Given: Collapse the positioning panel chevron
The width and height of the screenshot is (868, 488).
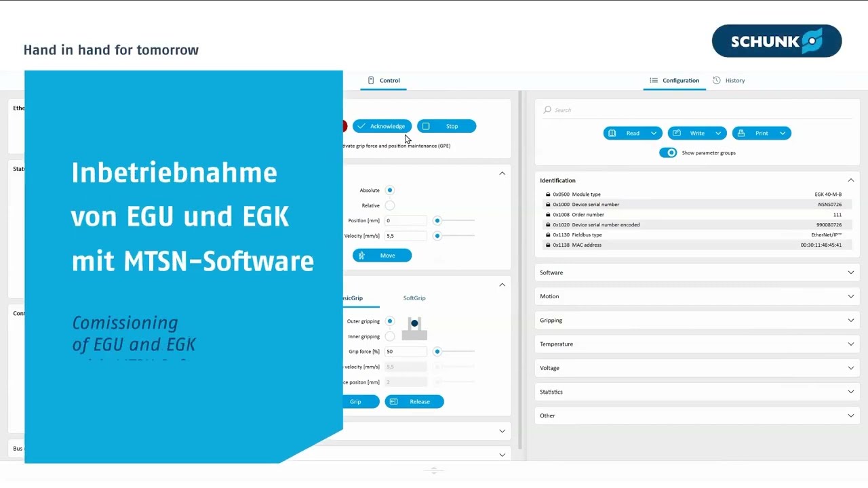Looking at the screenshot, I should coord(502,174).
